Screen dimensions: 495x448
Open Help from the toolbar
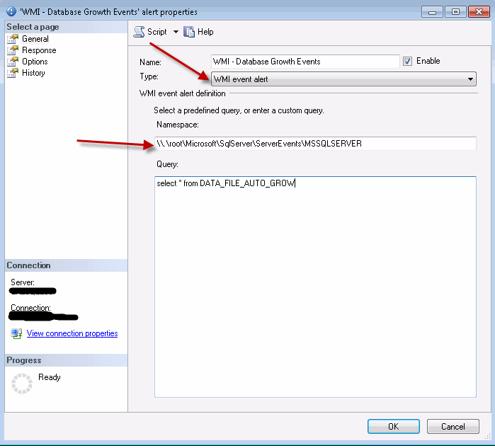tap(205, 32)
